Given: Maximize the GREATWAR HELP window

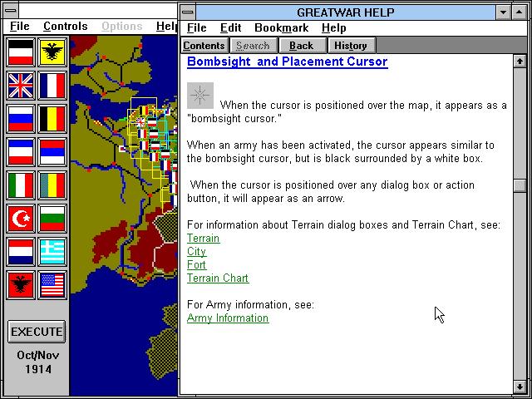Looking at the screenshot, I should tap(519, 12).
